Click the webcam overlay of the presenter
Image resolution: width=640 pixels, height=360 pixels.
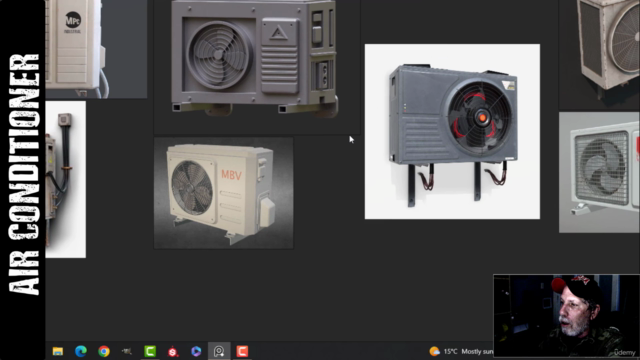(x=567, y=316)
